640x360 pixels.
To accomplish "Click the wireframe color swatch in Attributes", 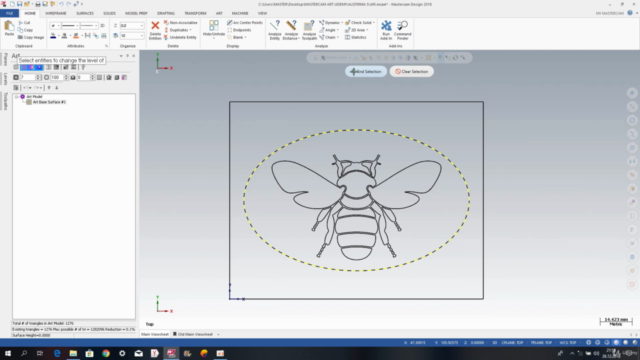I will pyautogui.click(x=53, y=36).
